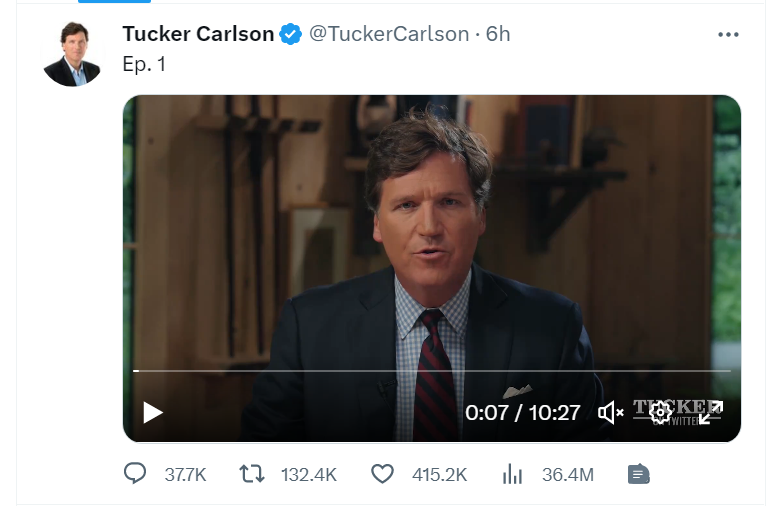Screen dimensions: 769x506
Task: Open Tucker Carlson's profile avatar
Action: click(73, 54)
